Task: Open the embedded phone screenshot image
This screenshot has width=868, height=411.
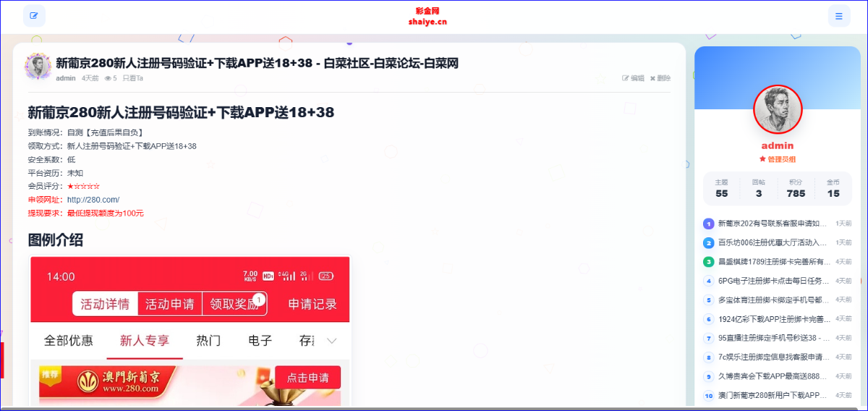Action: pyautogui.click(x=190, y=331)
